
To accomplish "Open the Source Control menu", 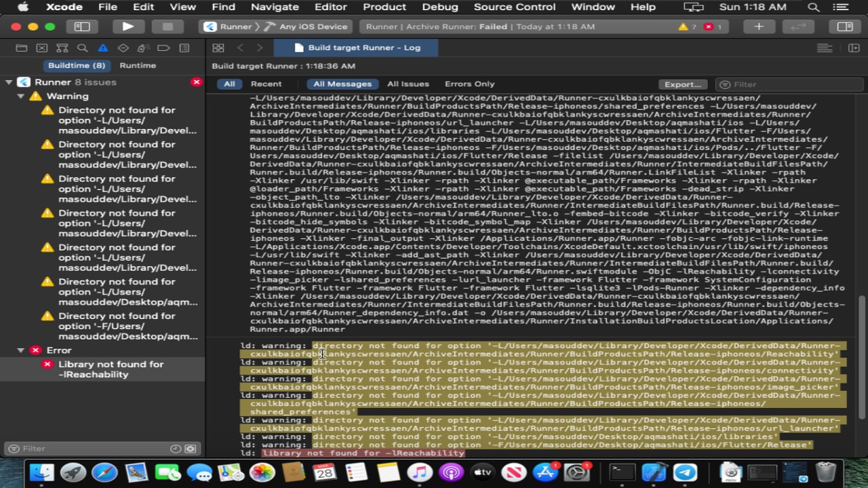I will [514, 7].
